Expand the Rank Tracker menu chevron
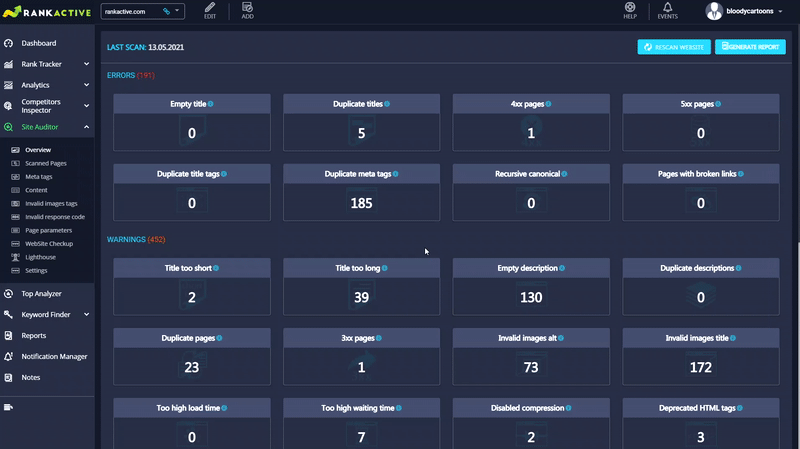This screenshot has width=800, height=449. pyautogui.click(x=86, y=64)
